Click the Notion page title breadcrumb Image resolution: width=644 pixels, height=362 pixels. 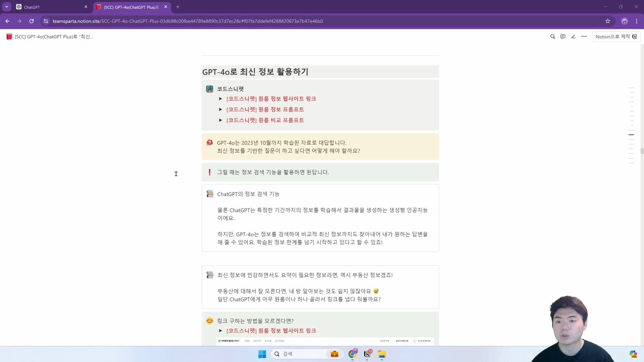click(50, 37)
